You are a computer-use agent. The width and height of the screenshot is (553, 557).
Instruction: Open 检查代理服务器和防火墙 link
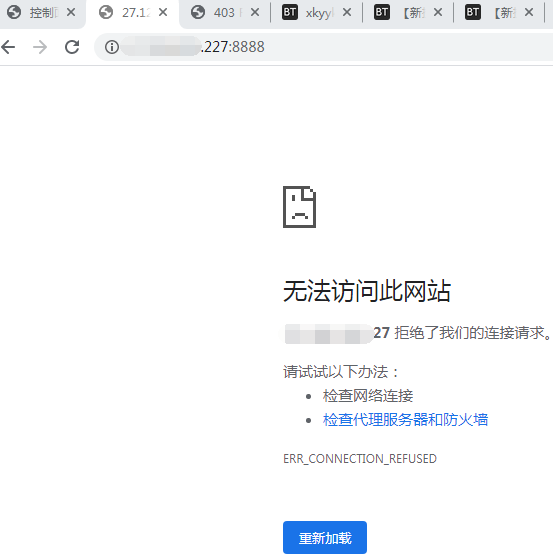point(405,420)
